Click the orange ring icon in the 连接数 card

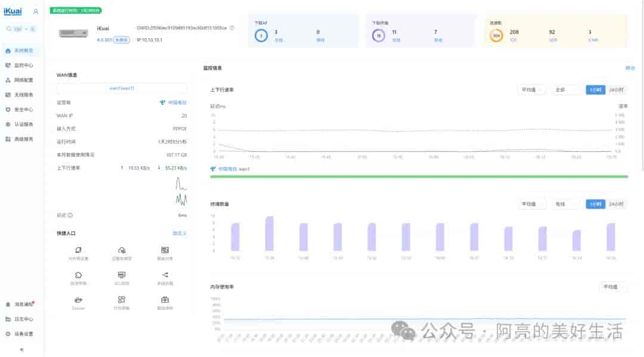496,36
